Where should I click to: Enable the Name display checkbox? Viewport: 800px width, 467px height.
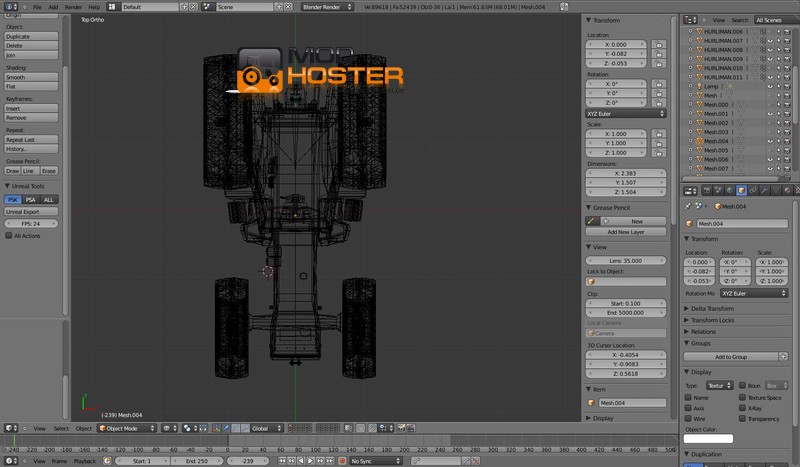(x=688, y=397)
